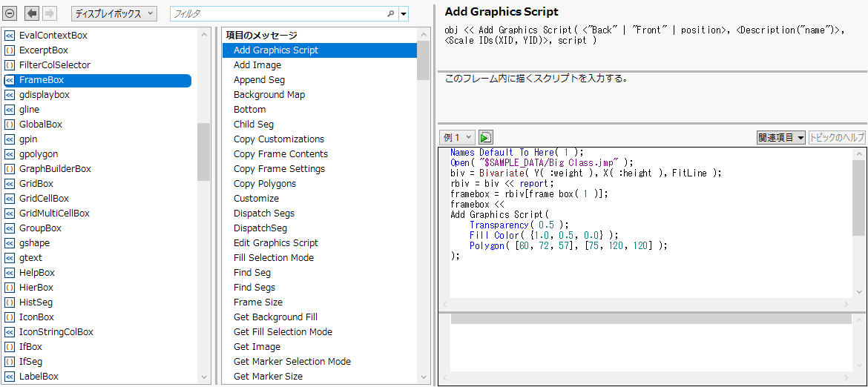Select HelpBox in the object list
Screen dimensions: 868x387
coord(36,273)
